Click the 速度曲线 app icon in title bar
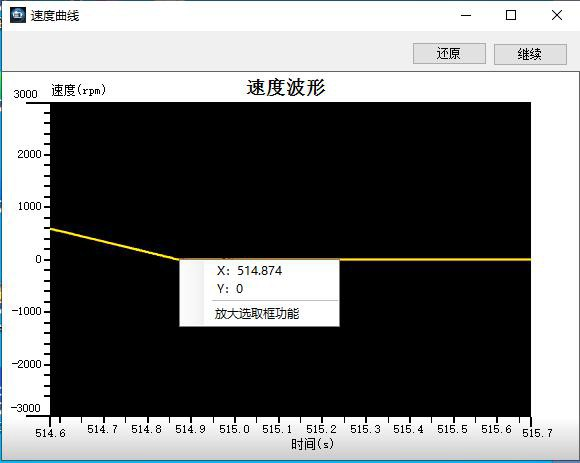The width and height of the screenshot is (580, 463). (18, 15)
